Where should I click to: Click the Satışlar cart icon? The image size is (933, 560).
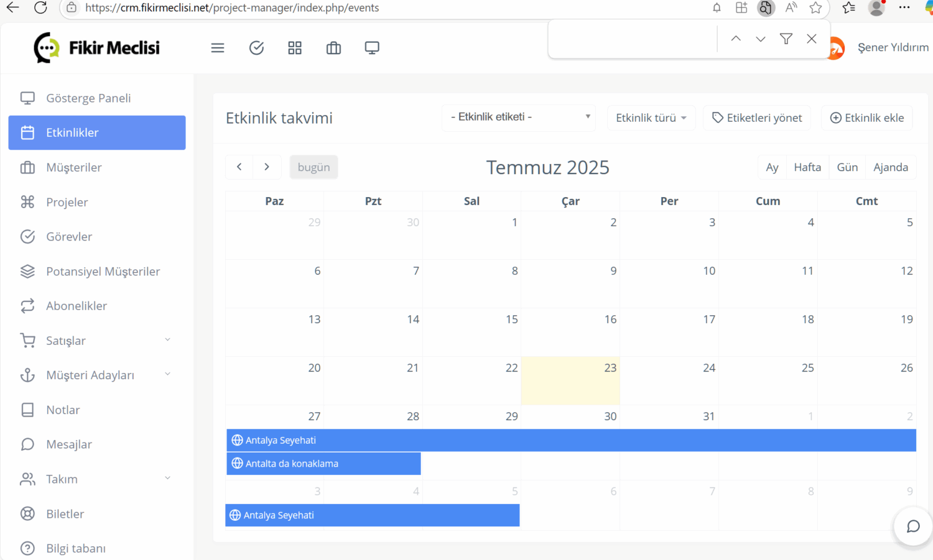coord(27,340)
